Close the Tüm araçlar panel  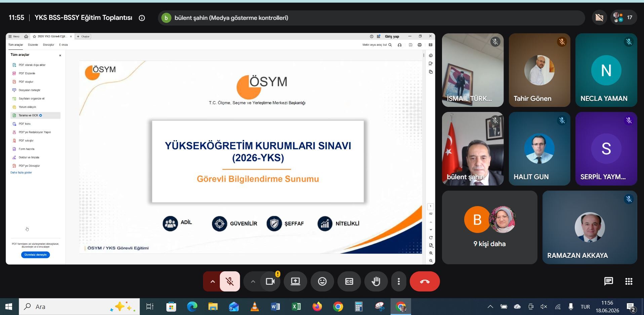[60, 55]
